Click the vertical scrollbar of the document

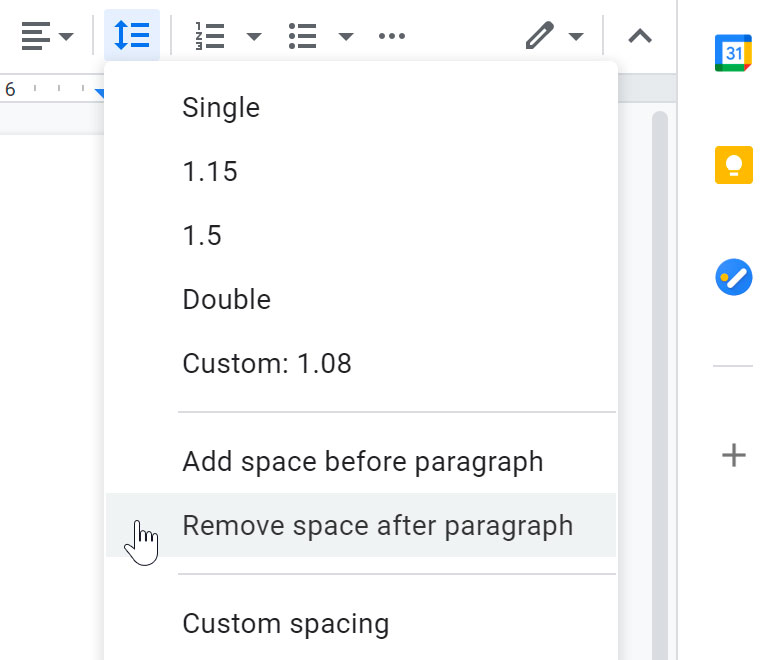(660, 385)
